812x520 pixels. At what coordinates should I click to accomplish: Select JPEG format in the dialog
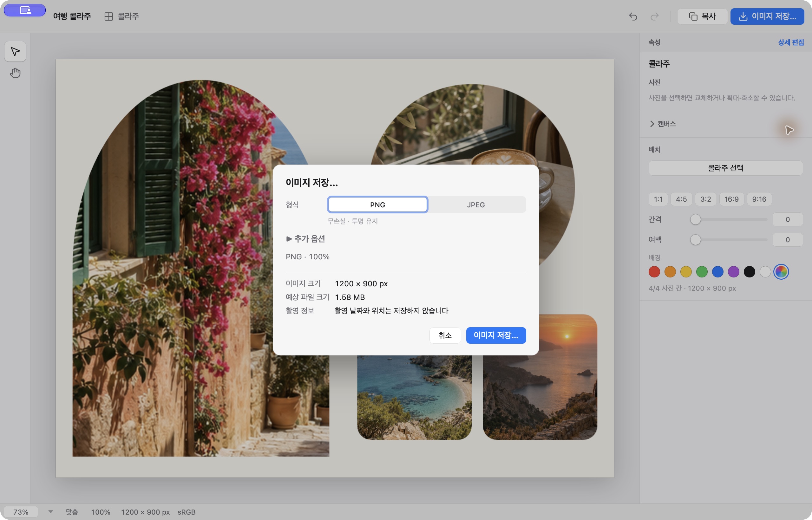click(x=476, y=205)
